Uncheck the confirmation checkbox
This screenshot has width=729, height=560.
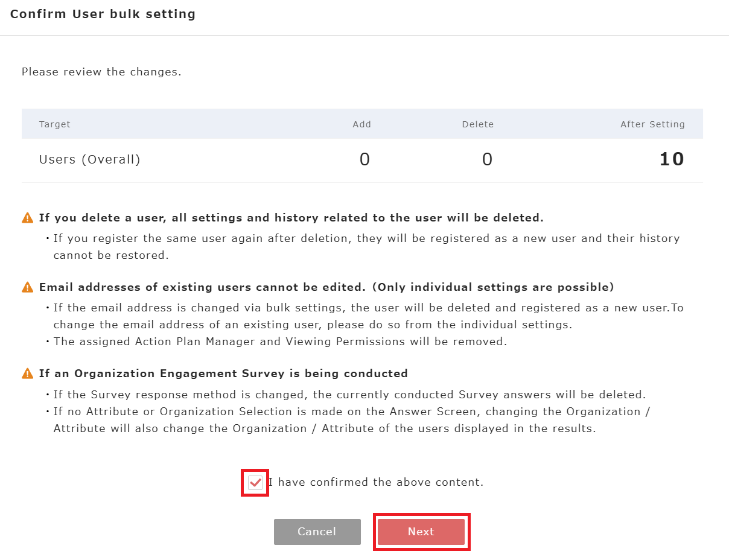[255, 482]
